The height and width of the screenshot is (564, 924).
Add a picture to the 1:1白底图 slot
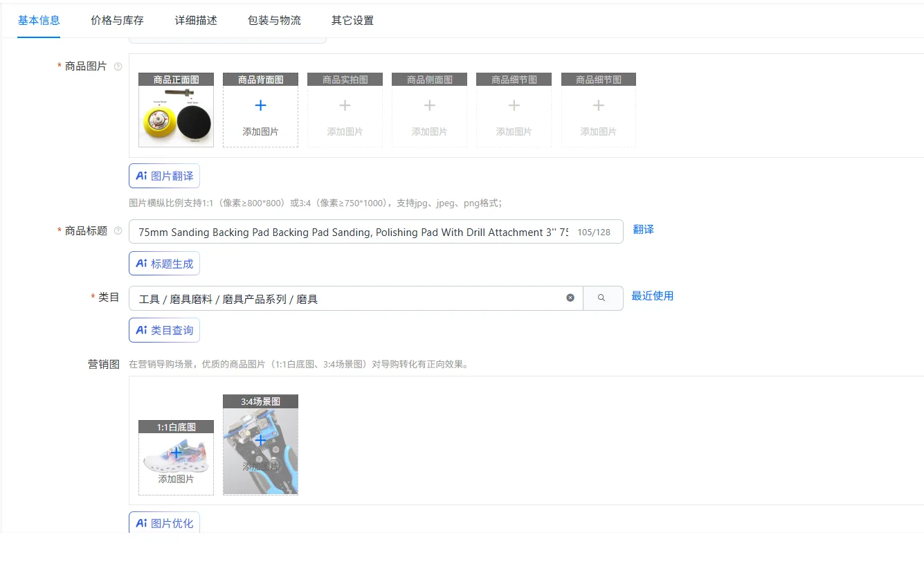176,458
